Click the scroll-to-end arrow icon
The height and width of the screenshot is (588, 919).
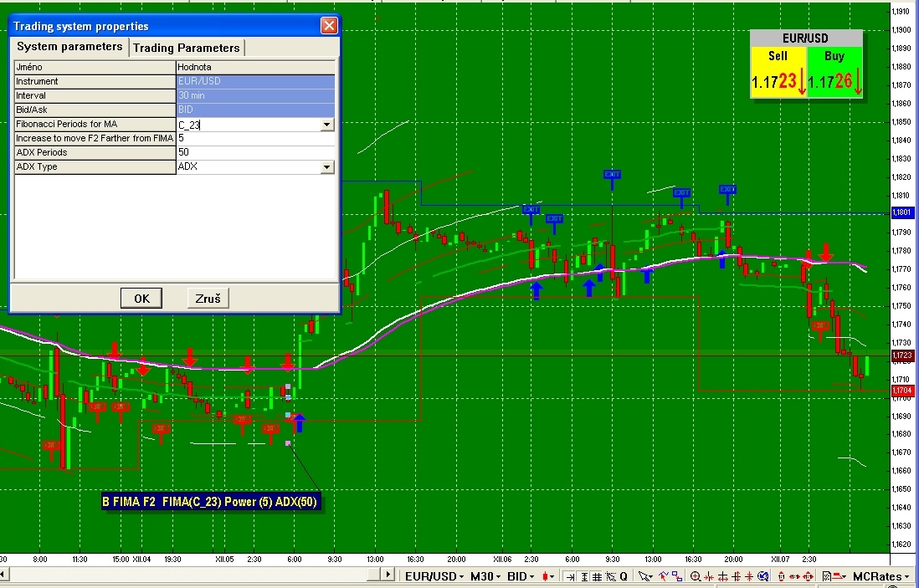(570, 576)
